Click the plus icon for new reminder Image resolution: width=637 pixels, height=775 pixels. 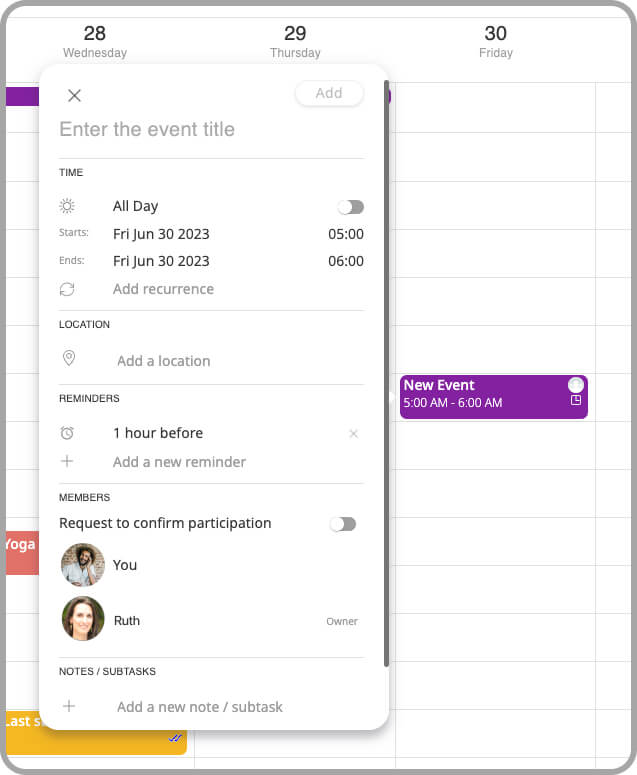click(67, 461)
